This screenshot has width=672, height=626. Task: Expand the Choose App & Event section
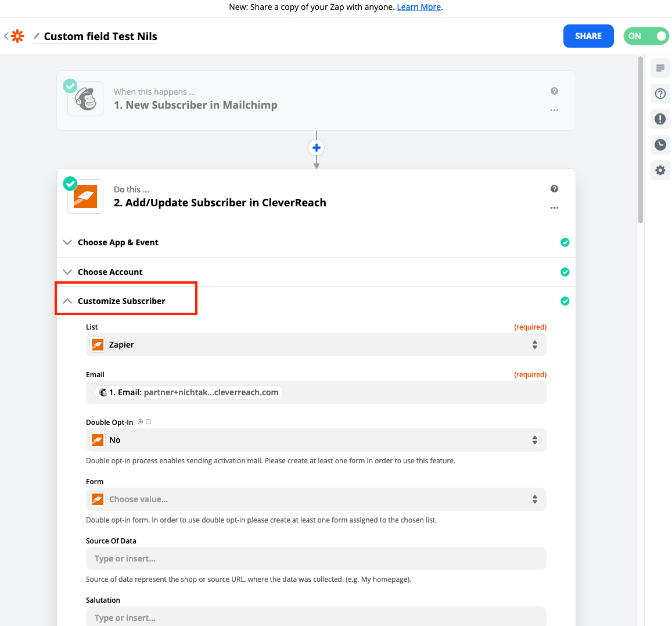click(x=118, y=242)
